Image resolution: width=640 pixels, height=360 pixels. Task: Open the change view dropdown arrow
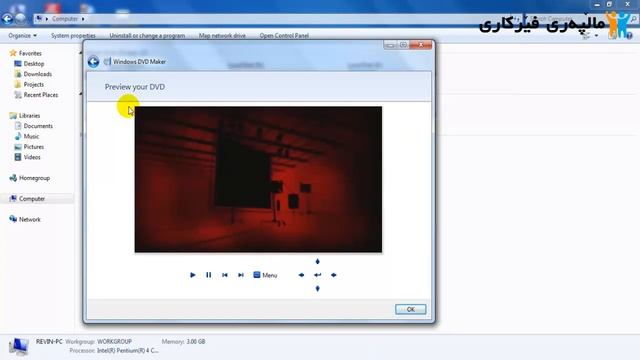596,36
